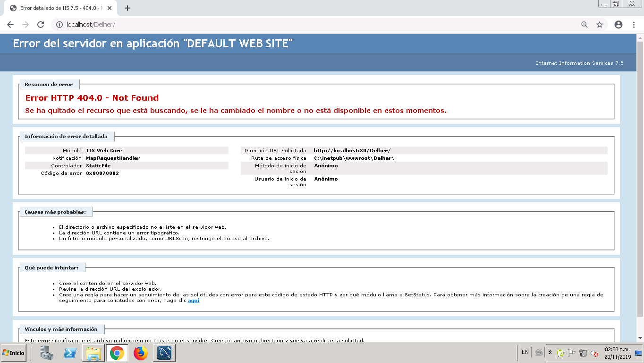This screenshot has height=363, width=644.
Task: Open the on-screen keyboard tray icon
Action: [x=539, y=353]
